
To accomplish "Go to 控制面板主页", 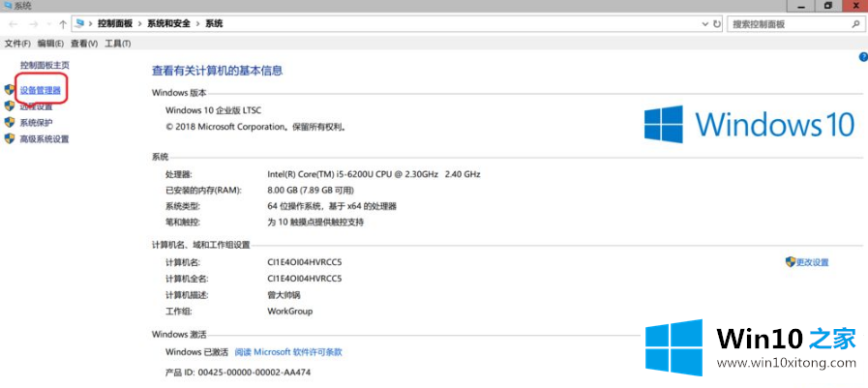I will tap(45, 65).
